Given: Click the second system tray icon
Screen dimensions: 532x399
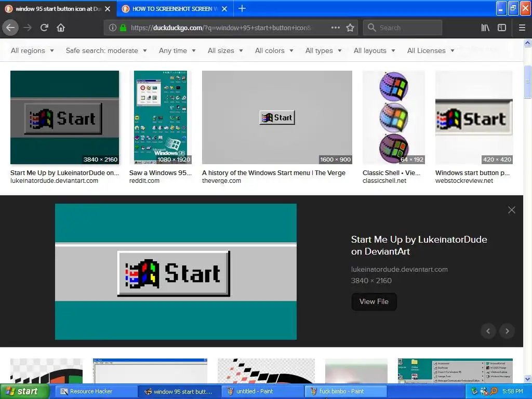Looking at the screenshot, I should [484, 391].
